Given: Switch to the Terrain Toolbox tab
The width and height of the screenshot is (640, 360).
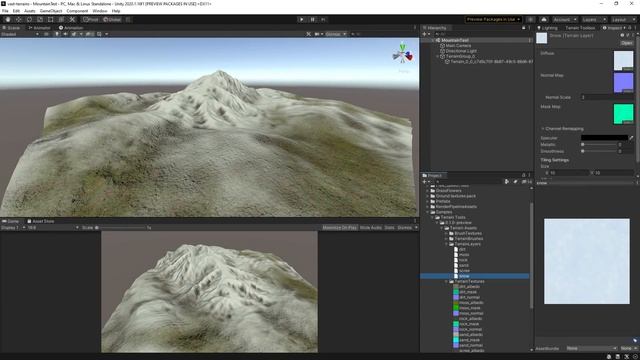Looking at the screenshot, I should tap(580, 28).
